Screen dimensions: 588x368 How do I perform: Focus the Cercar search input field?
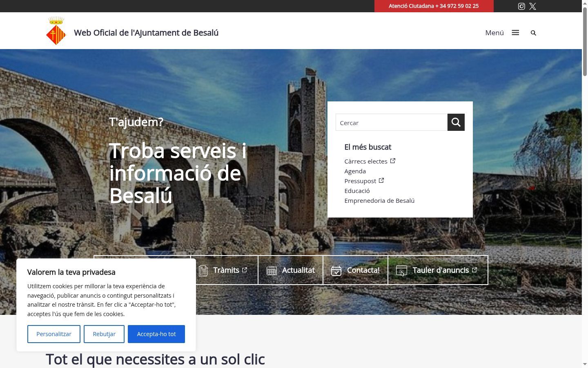[x=392, y=122]
